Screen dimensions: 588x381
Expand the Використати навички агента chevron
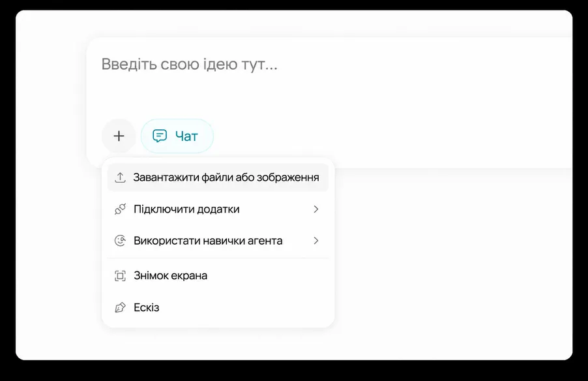[316, 241]
